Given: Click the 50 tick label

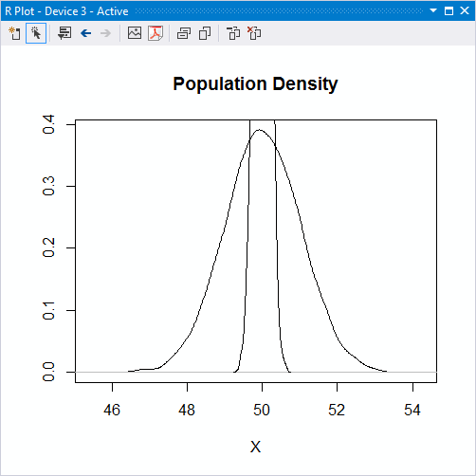Looking at the screenshot, I should point(262,410).
